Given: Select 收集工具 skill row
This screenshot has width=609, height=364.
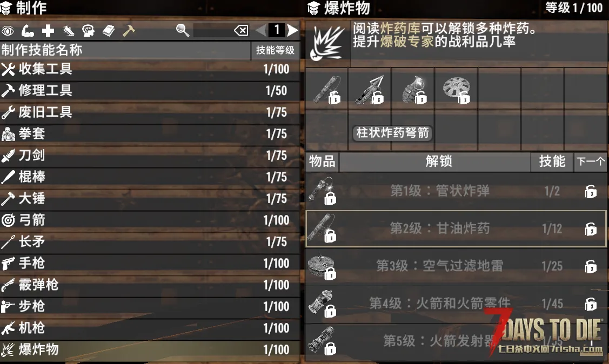Looking at the screenshot, I should (x=150, y=69).
